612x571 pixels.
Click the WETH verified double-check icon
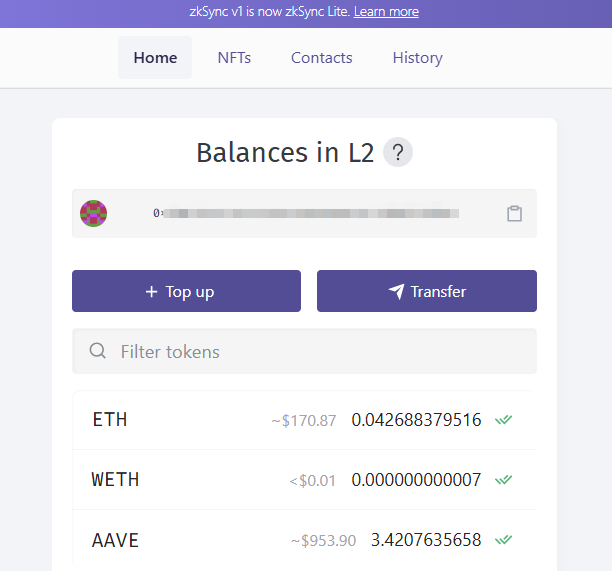[504, 480]
